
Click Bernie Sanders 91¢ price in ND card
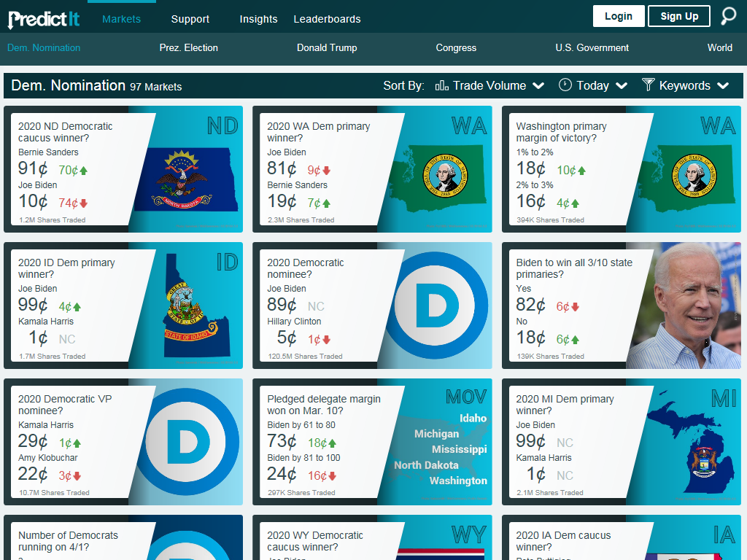tap(33, 168)
